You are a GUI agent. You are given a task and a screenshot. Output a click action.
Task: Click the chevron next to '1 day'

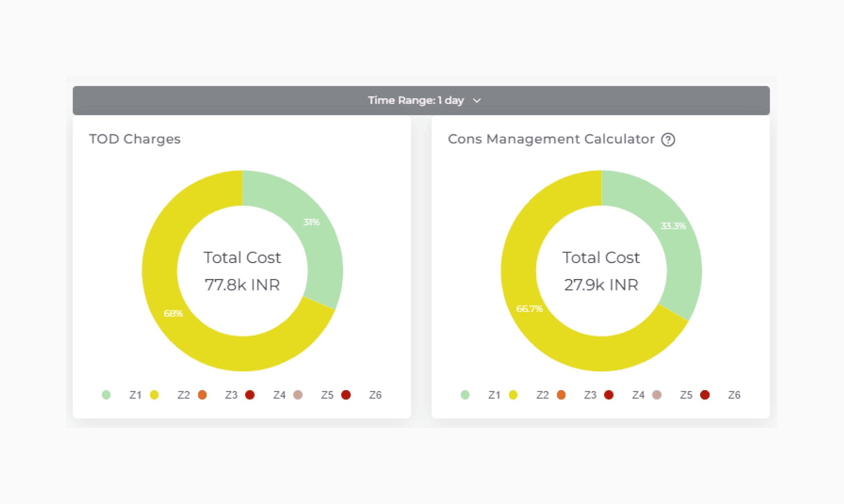click(x=477, y=101)
